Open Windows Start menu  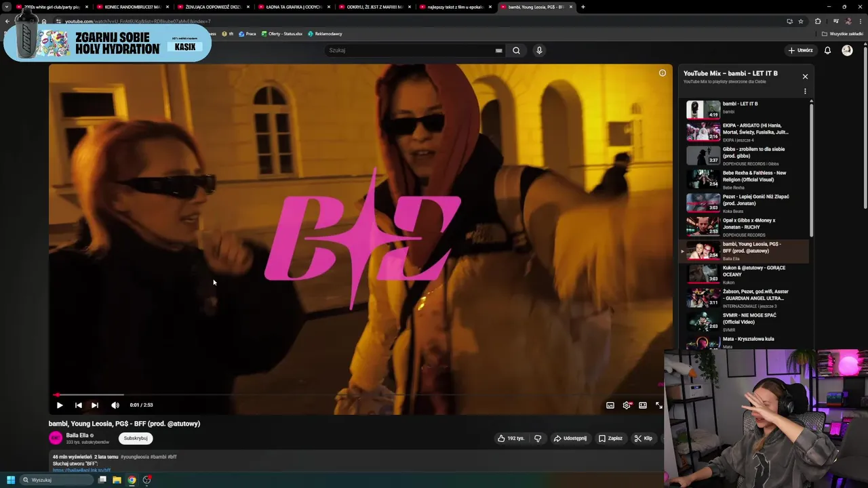pos(10,480)
